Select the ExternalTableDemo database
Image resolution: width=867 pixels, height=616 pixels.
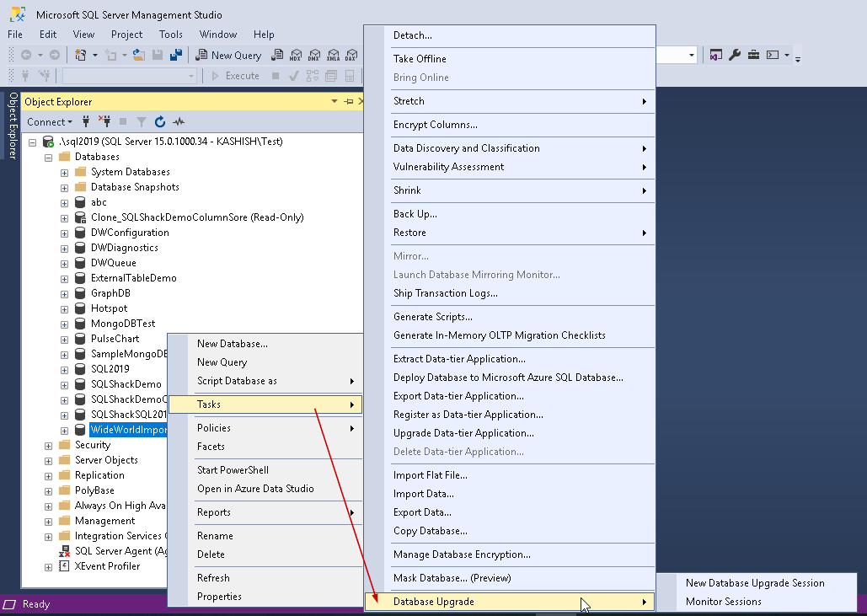click(x=133, y=278)
